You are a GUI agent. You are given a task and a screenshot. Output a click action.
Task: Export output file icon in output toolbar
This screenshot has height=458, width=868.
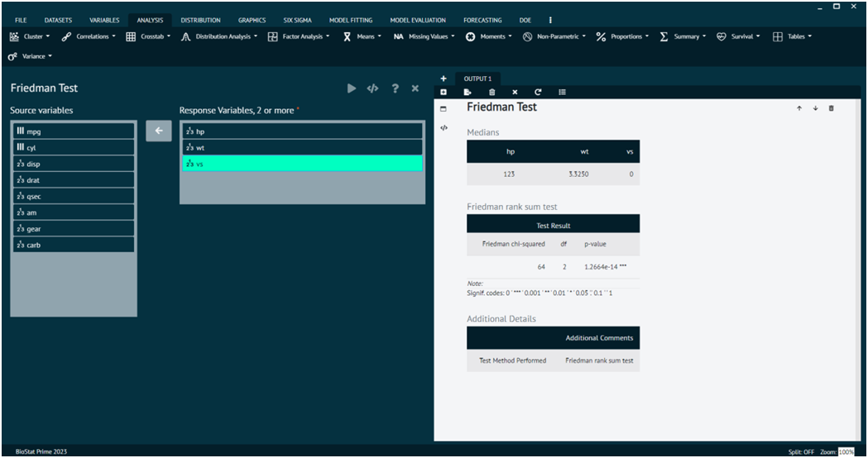tap(468, 93)
